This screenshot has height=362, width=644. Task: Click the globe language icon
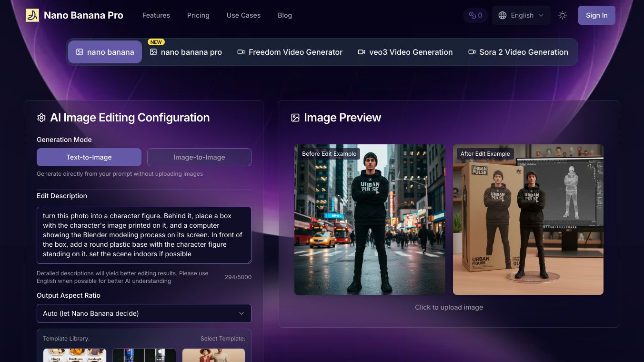(502, 15)
